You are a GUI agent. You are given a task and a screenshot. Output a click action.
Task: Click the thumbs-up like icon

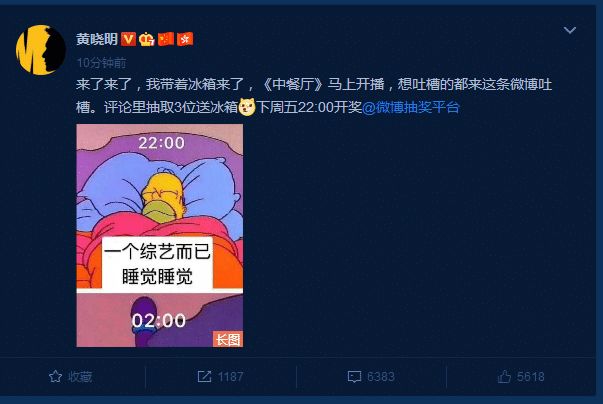point(504,376)
